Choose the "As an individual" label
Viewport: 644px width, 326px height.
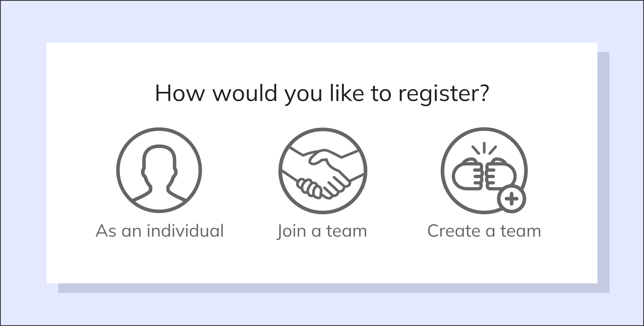point(159,231)
